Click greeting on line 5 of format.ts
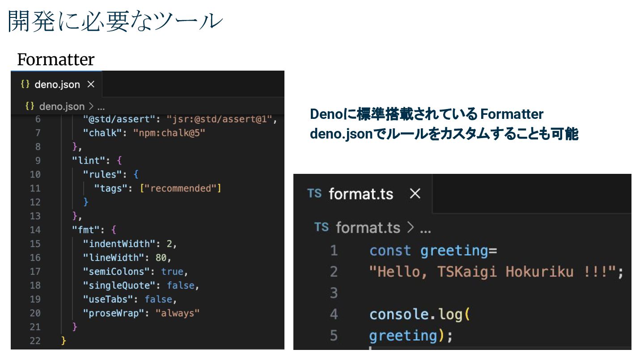Image resolution: width=644 pixels, height=362 pixels. (x=403, y=336)
